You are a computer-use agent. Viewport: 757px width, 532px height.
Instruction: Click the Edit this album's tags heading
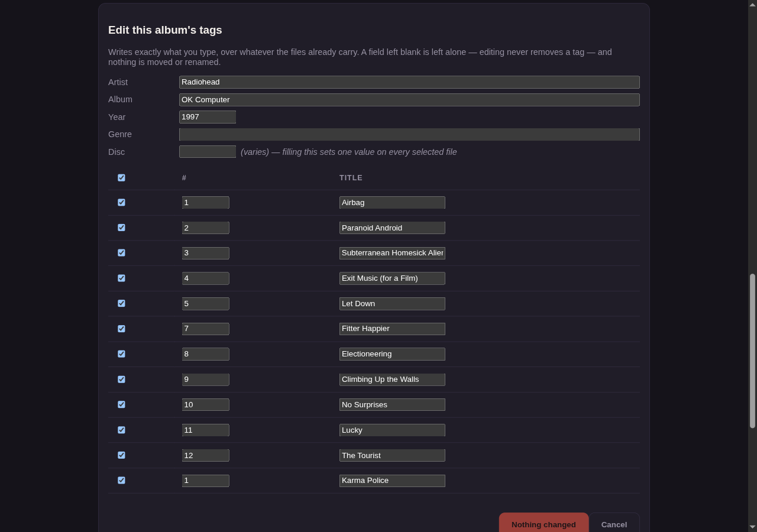[165, 30]
